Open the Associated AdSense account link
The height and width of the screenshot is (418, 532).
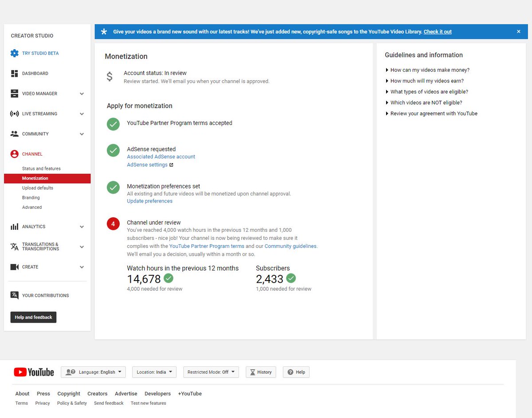[161, 157]
